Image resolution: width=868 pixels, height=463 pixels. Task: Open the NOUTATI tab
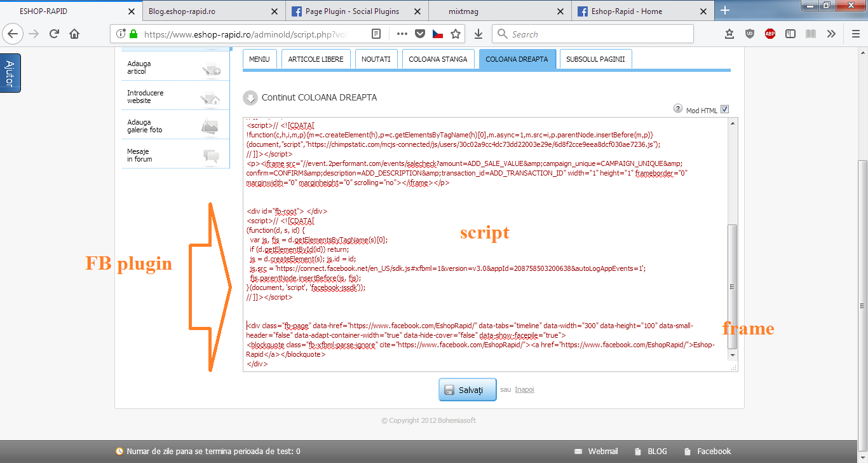tap(376, 59)
